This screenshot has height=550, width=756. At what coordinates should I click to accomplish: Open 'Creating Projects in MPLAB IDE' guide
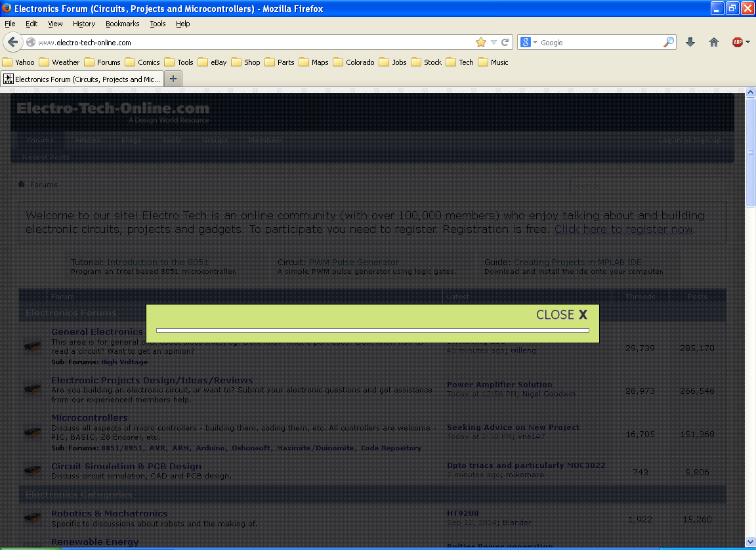(577, 263)
